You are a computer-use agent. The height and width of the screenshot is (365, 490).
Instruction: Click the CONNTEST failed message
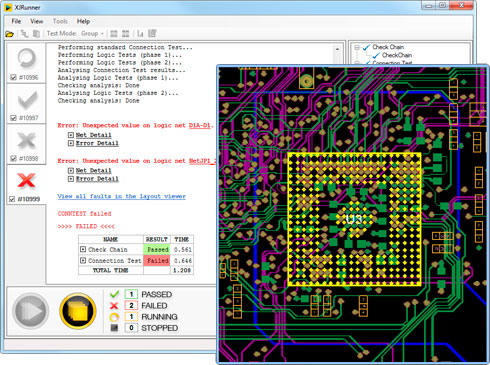click(x=84, y=214)
